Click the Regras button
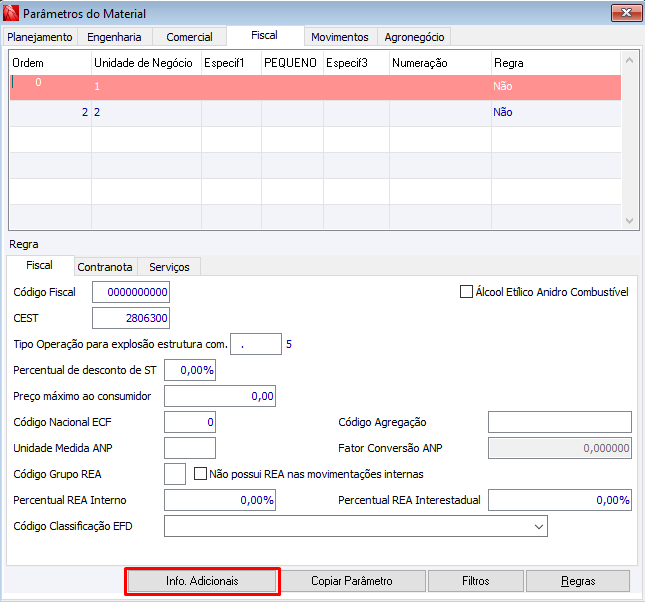This screenshot has height=602, width=645. 578,581
